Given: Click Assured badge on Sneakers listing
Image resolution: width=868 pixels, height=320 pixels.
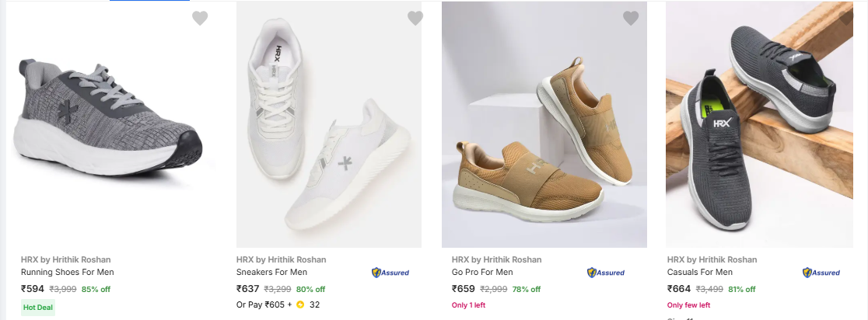Looking at the screenshot, I should click(390, 273).
